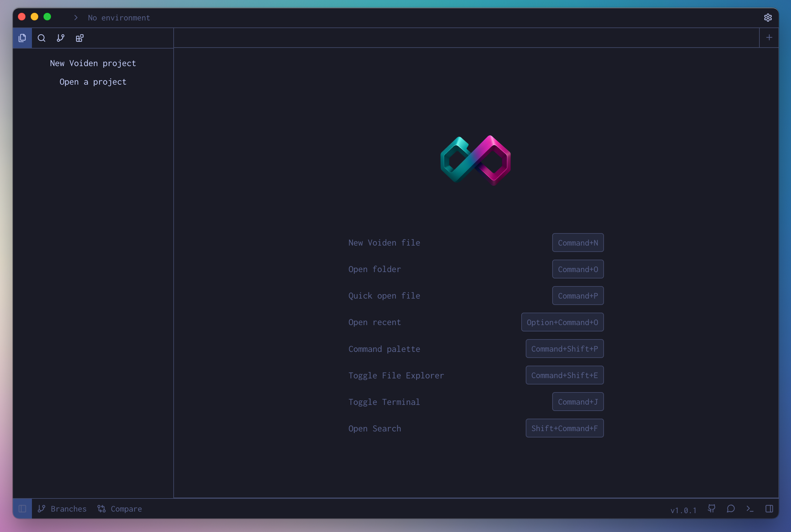Open the GitHub icon in status bar
Viewport: 791px width, 532px height.
pos(711,509)
